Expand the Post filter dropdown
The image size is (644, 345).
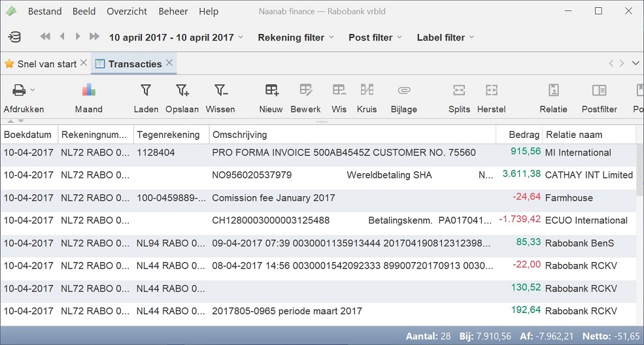pos(376,37)
